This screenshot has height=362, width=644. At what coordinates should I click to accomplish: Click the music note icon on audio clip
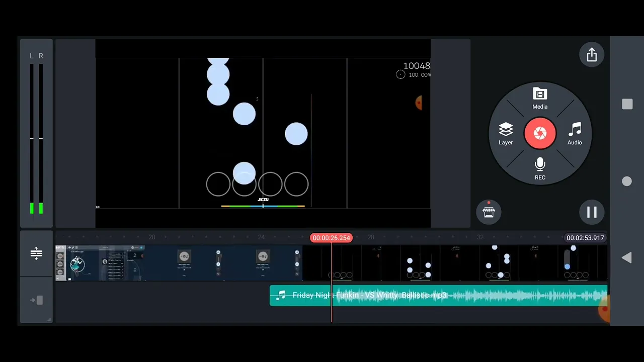(281, 295)
